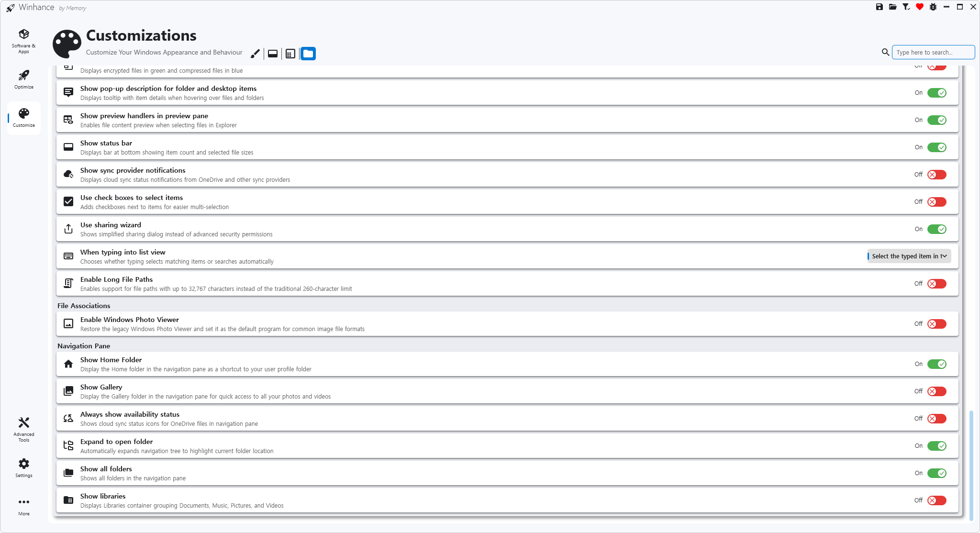Image resolution: width=980 pixels, height=533 pixels.
Task: Toggle Enable Windows Photo Viewer on
Action: click(936, 324)
